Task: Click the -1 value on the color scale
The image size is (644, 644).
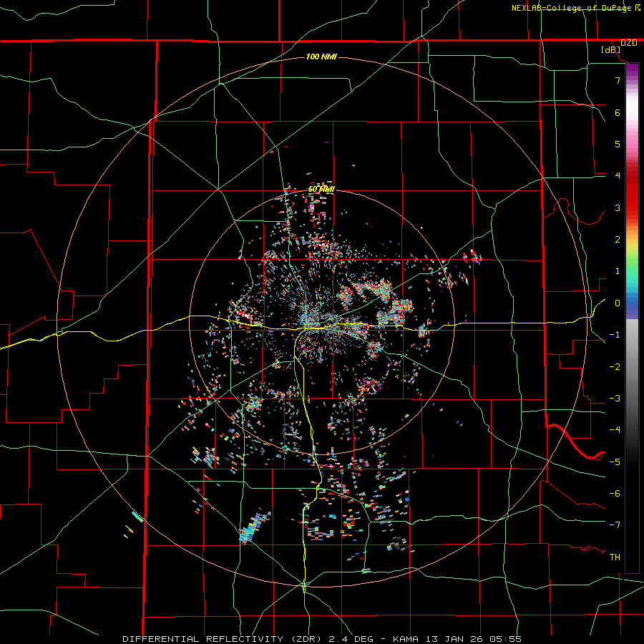Action: click(615, 335)
